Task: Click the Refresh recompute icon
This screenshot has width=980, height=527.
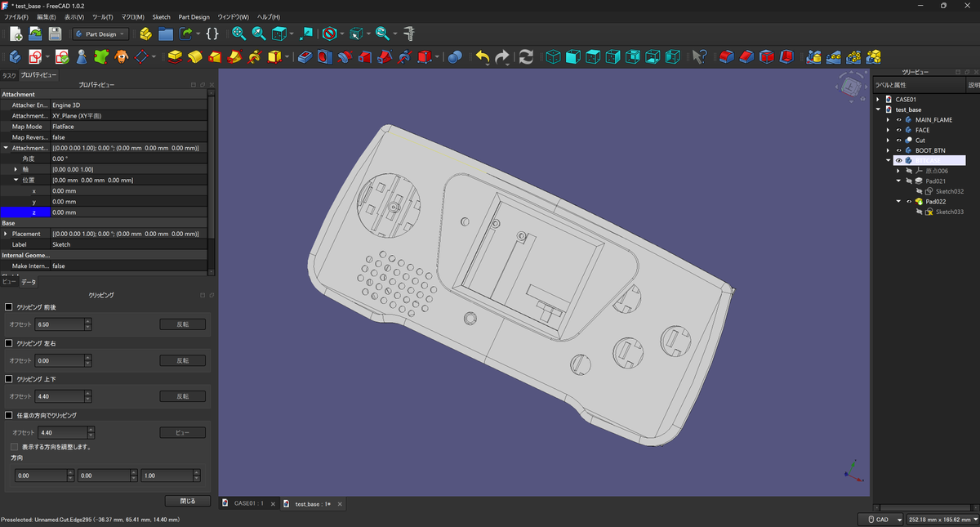Action: [x=527, y=57]
